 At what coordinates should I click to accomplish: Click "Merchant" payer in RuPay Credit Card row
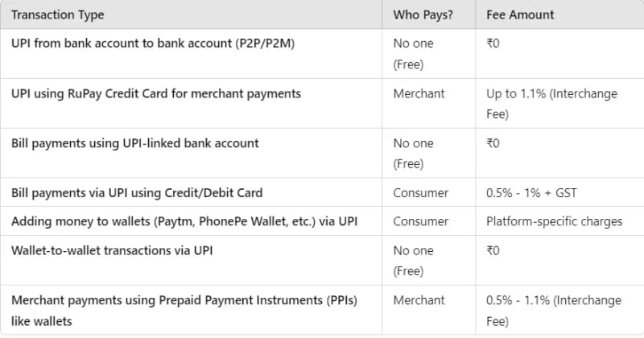point(419,94)
